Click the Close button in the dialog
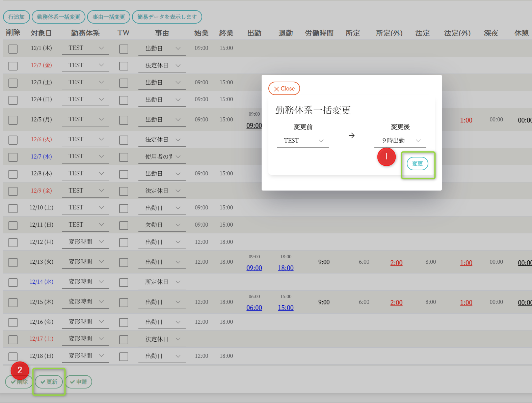 pos(284,88)
